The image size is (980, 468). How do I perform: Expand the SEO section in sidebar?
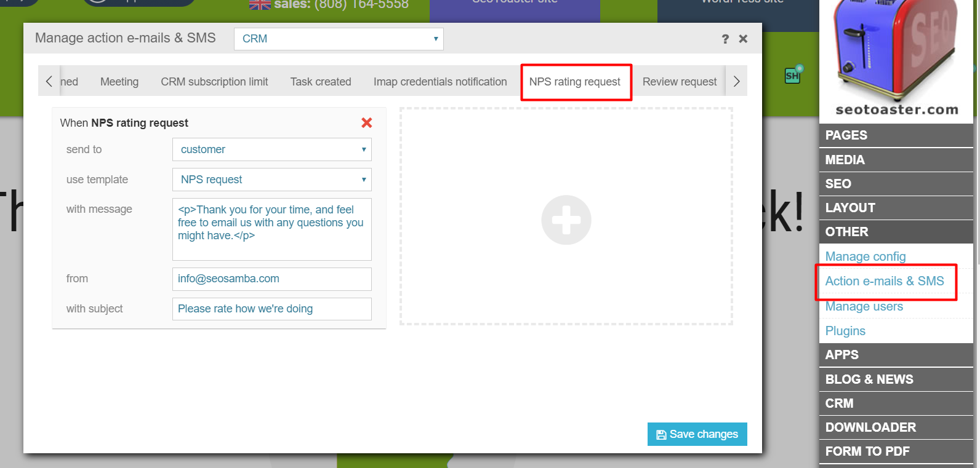[896, 184]
